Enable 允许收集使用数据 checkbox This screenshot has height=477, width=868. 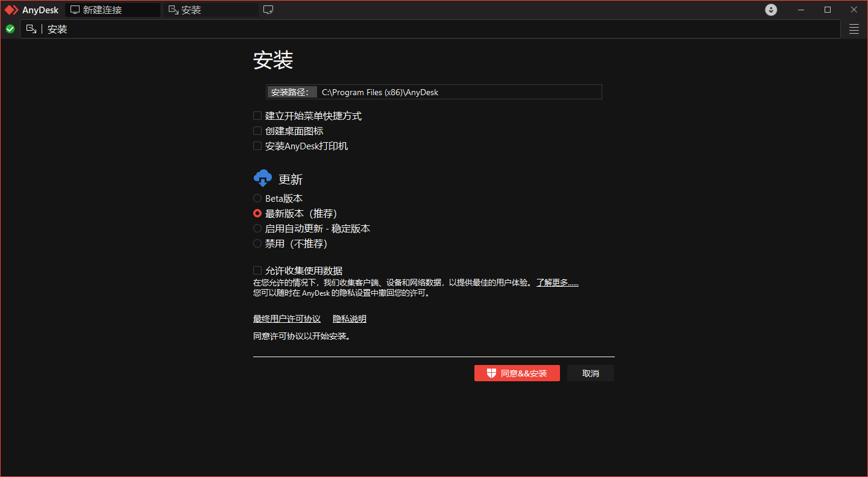pos(257,270)
